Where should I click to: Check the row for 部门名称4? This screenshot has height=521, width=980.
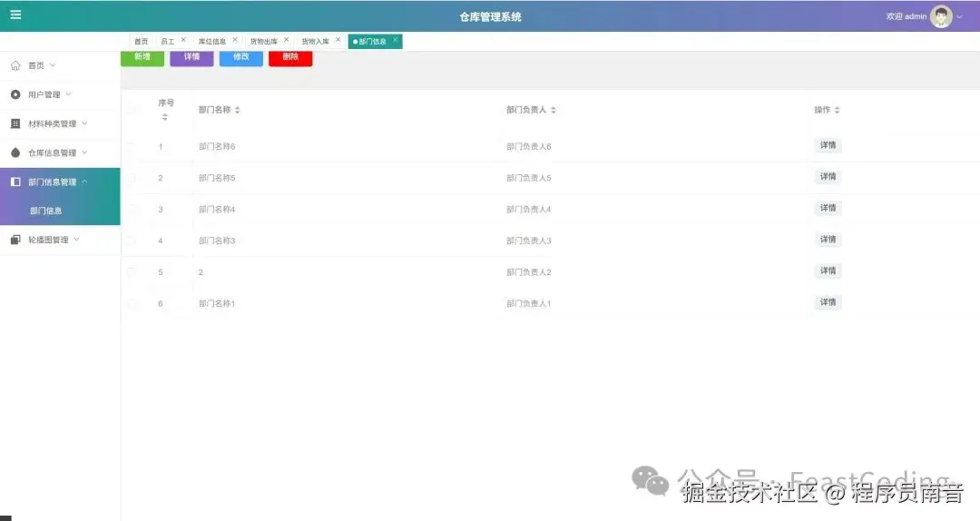coord(132,209)
